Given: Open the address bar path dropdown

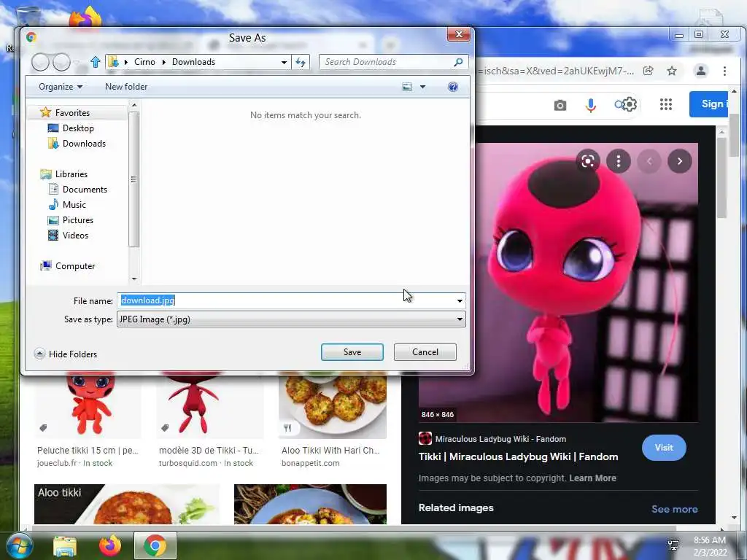Looking at the screenshot, I should point(284,63).
